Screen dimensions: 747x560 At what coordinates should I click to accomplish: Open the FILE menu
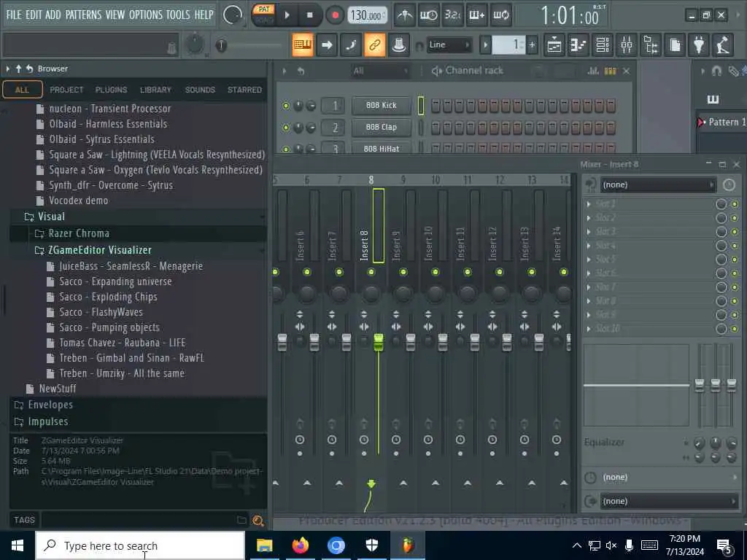(x=14, y=15)
